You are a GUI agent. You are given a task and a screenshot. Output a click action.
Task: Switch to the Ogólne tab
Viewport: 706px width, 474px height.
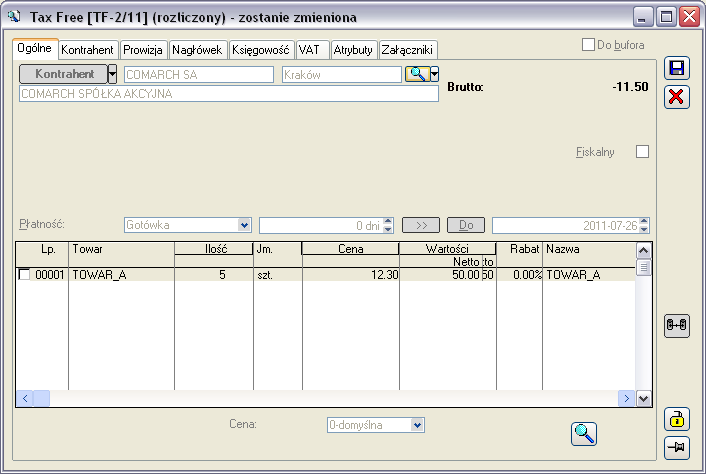pyautogui.click(x=35, y=48)
